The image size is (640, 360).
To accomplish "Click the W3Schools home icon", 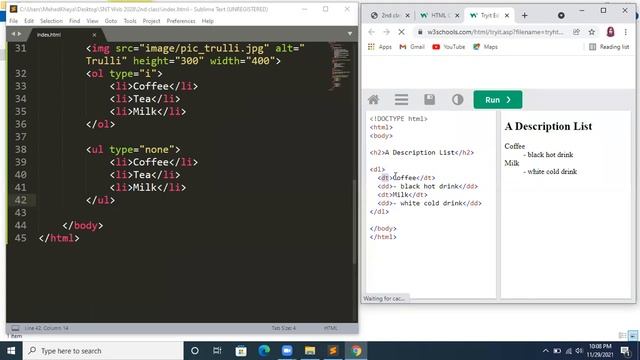I will click(373, 100).
